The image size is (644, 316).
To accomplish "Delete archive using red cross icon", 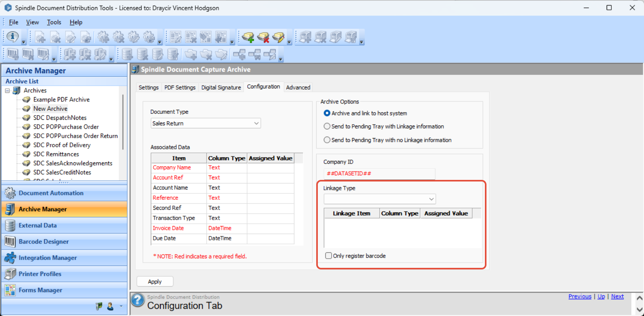I will click(263, 37).
